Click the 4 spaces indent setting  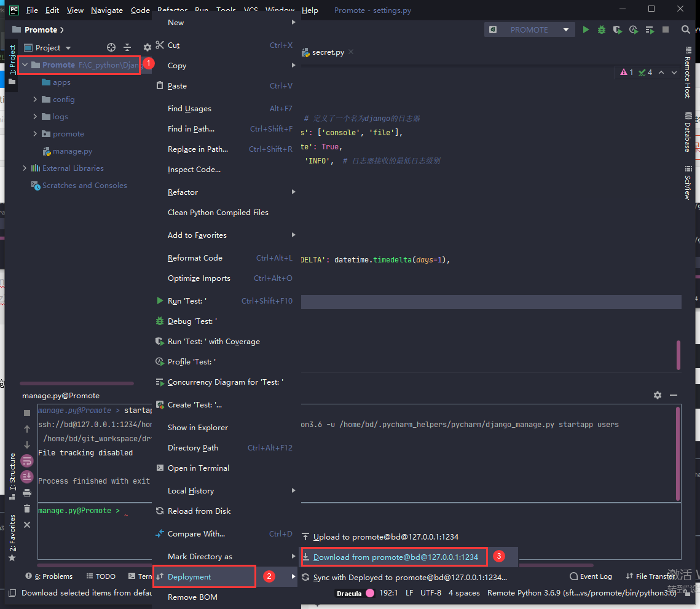[464, 593]
